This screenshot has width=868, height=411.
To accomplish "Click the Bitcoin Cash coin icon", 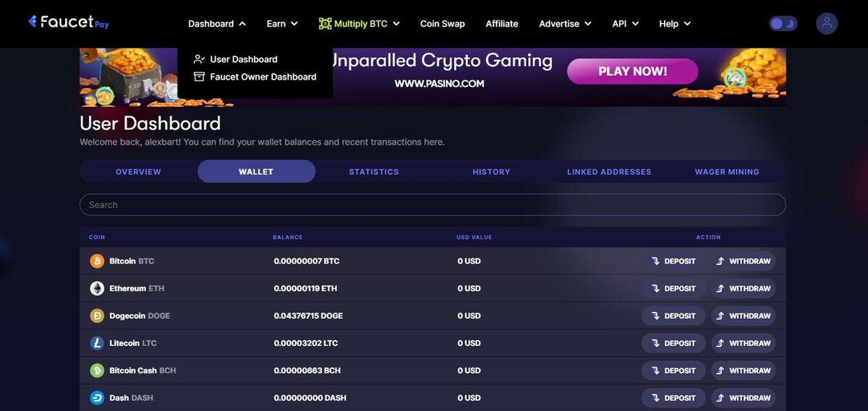I will point(97,370).
